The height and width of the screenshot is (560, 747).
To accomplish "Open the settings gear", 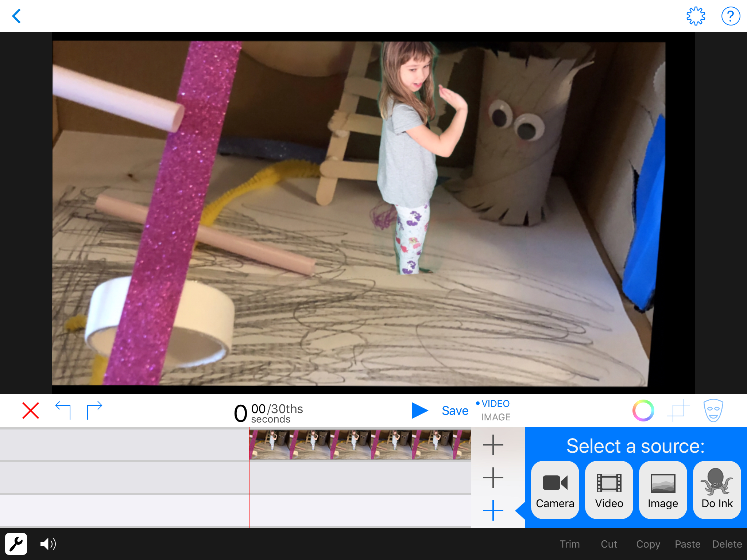I will (x=696, y=16).
